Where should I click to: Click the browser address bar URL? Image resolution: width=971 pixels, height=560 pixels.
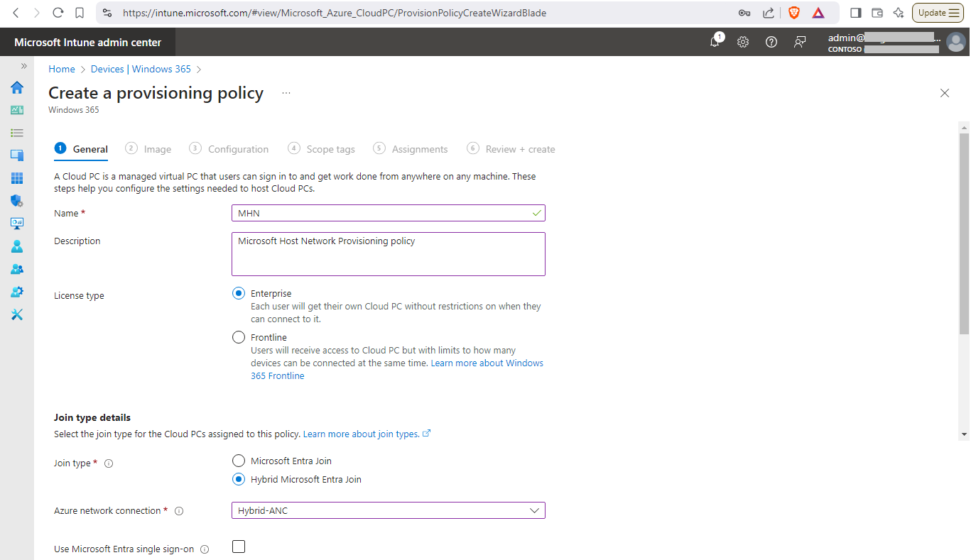335,13
